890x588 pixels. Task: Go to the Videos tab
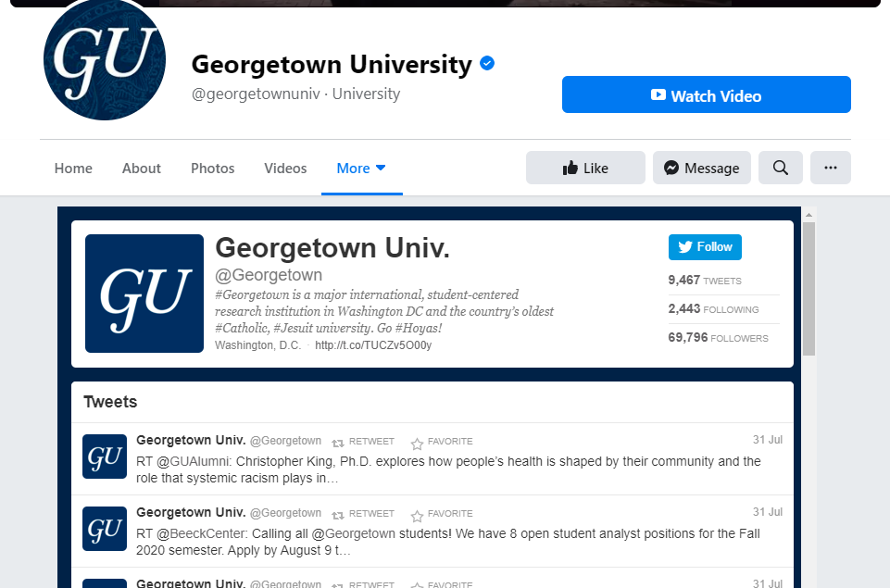[x=285, y=168]
